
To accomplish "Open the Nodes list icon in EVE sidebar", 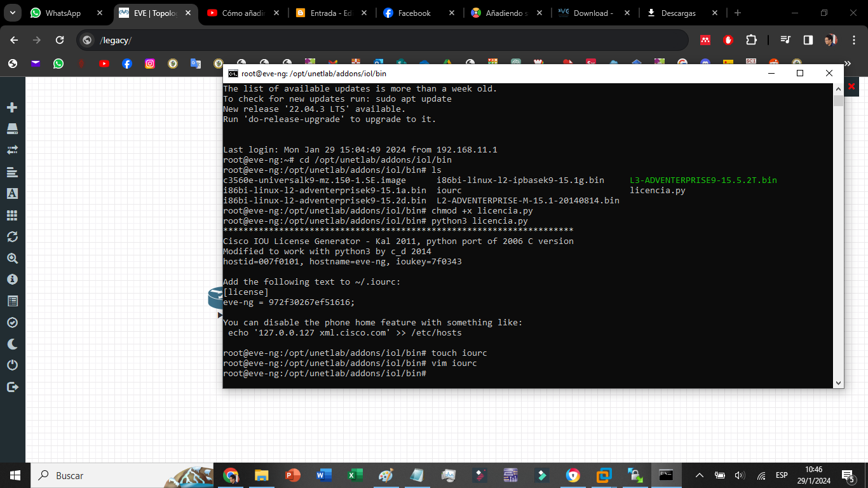I will (11, 129).
